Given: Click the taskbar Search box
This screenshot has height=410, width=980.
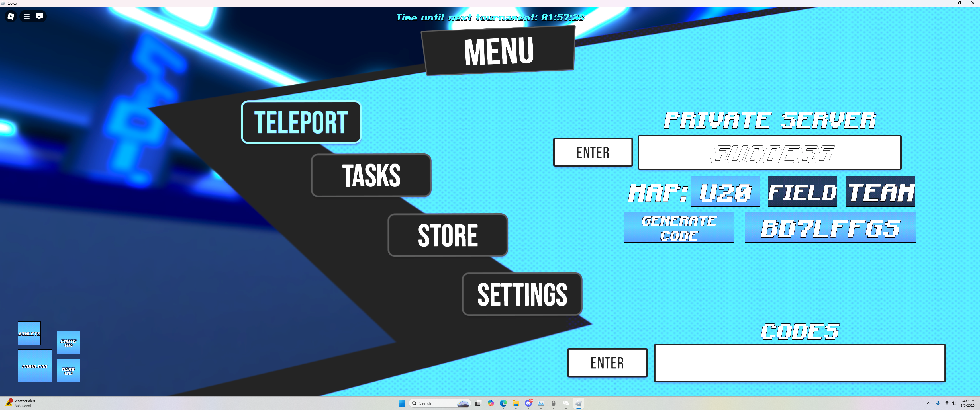Looking at the screenshot, I should [x=440, y=403].
